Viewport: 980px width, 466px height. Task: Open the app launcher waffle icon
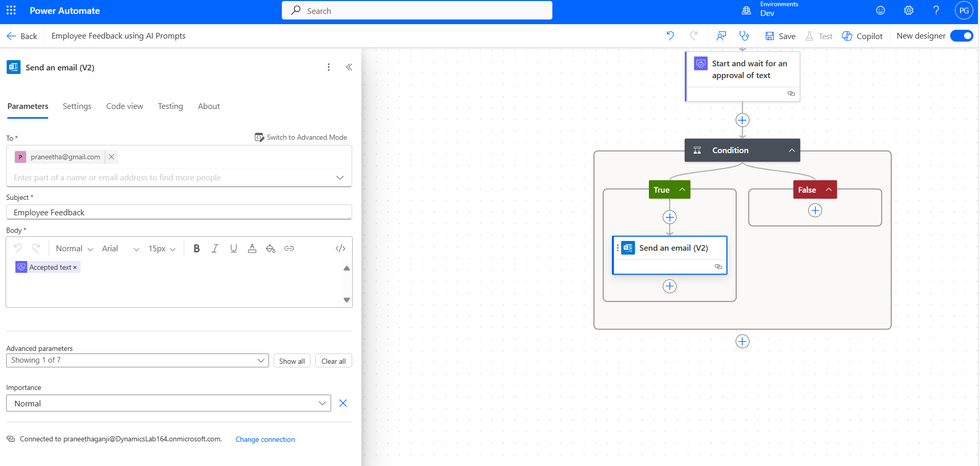click(x=11, y=10)
